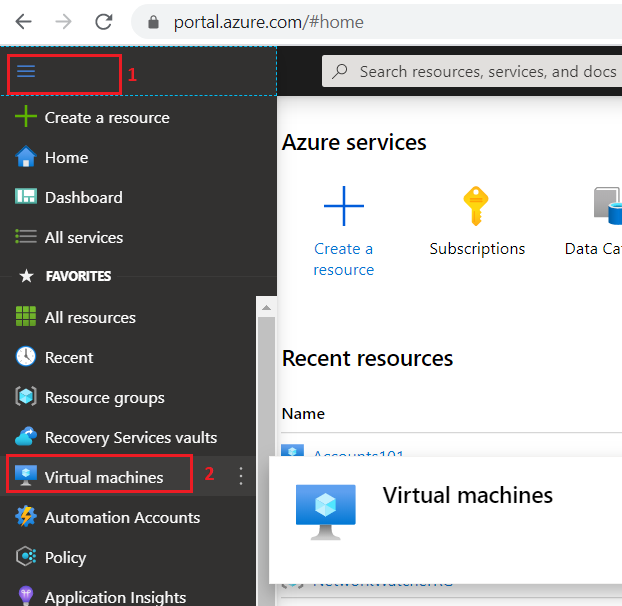Click the Application Insights bulb icon
Screen dimensions: 622x606
tap(26, 596)
